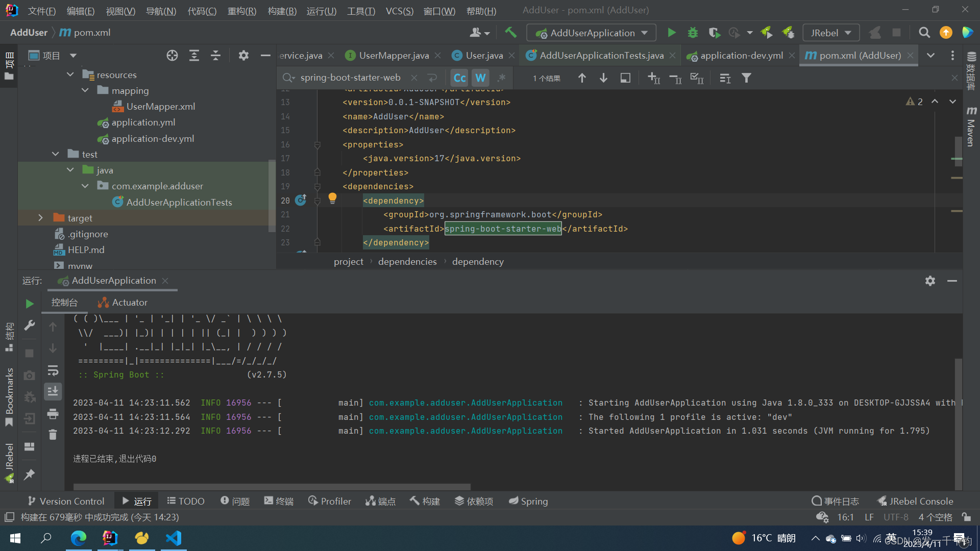Screen dimensions: 980x551
Task: Clear console with trash icon
Action: 53,435
